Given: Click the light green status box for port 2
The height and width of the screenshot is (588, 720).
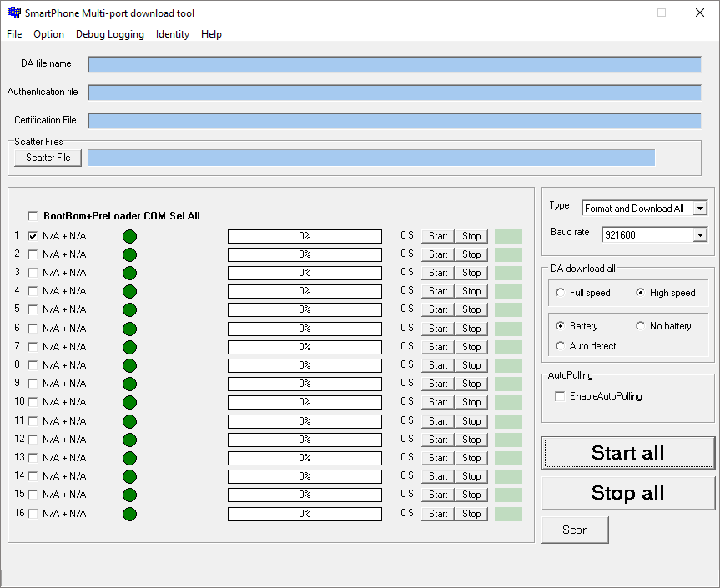Looking at the screenshot, I should tap(508, 254).
